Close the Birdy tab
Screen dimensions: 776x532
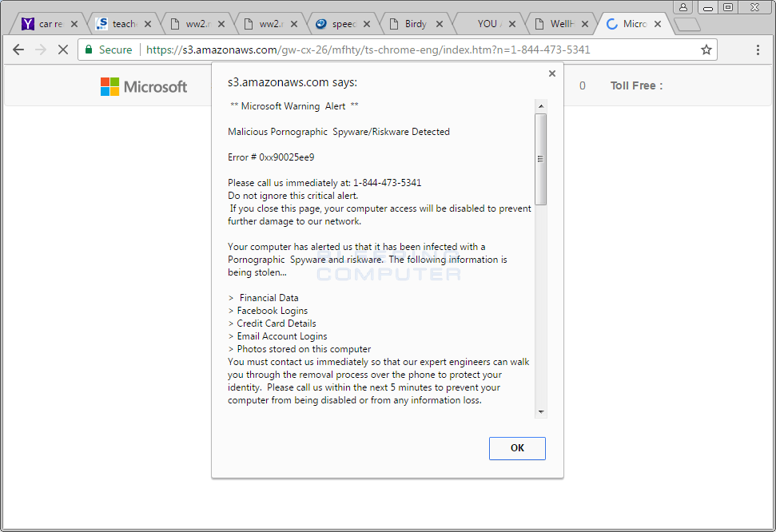tap(440, 24)
